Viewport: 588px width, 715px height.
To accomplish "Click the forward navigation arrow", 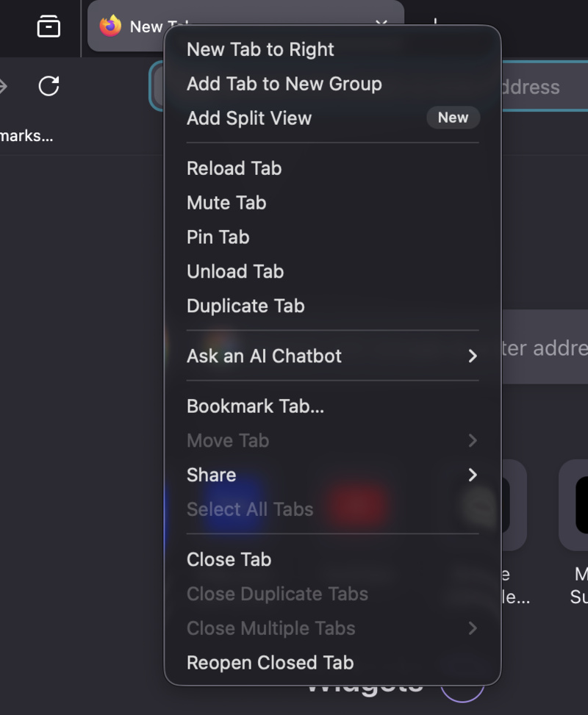I will click(x=3, y=86).
